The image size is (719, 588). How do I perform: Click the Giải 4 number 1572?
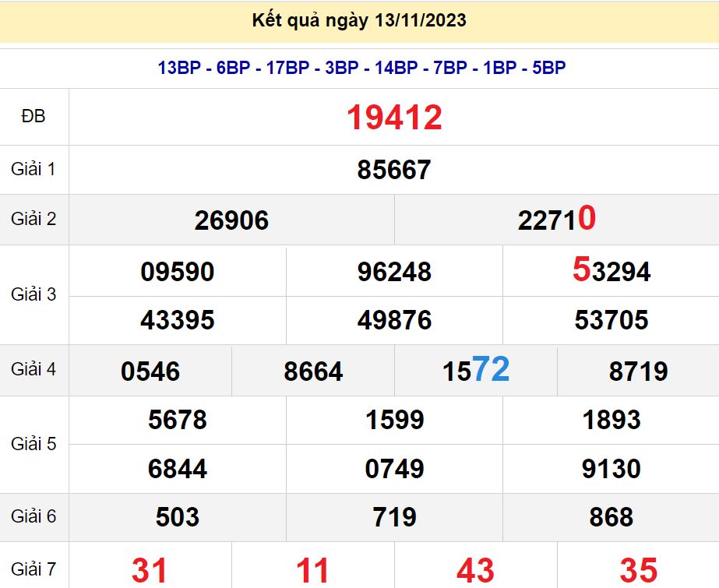(476, 371)
